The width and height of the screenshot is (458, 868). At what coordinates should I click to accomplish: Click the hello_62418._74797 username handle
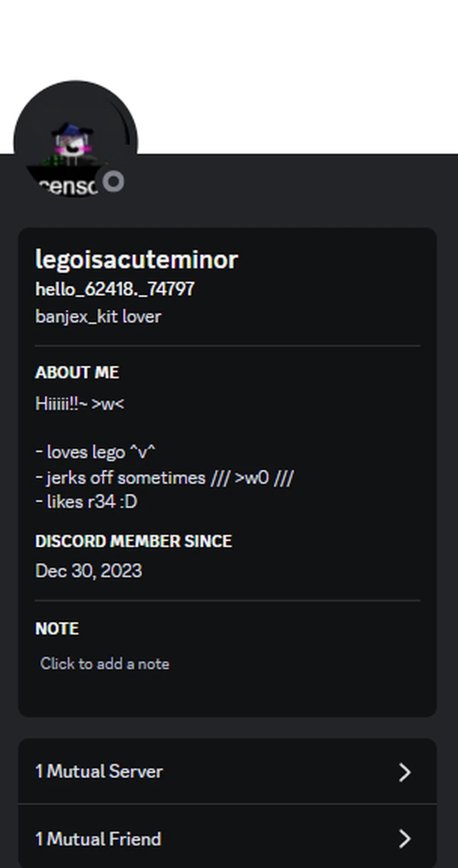point(115,289)
